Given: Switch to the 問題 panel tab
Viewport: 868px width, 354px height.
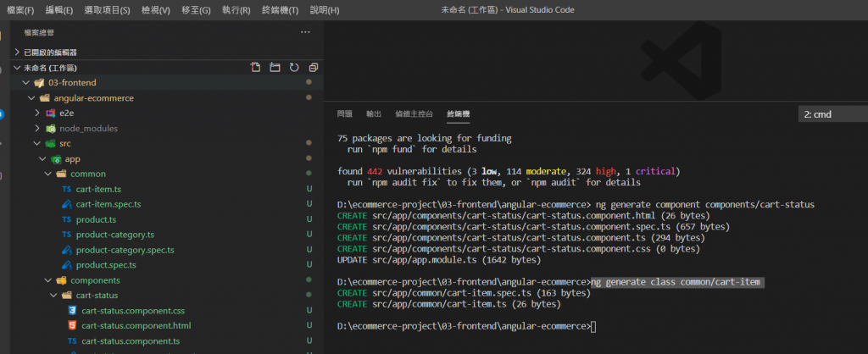Looking at the screenshot, I should tap(344, 114).
